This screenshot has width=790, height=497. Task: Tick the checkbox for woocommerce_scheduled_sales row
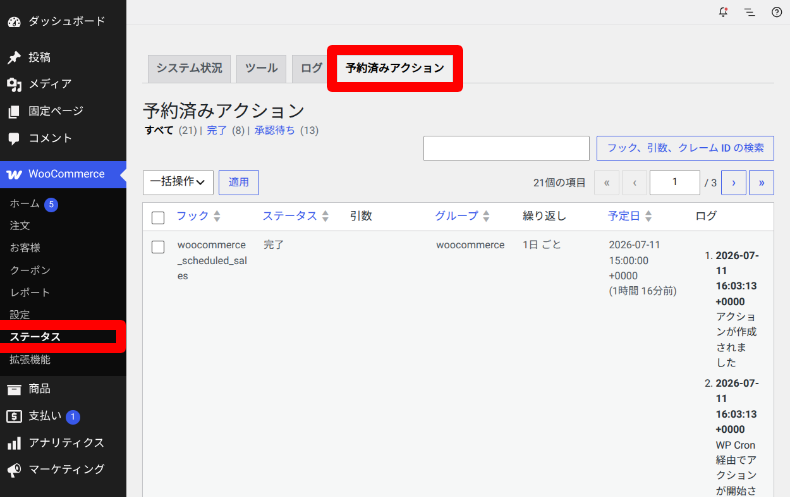coord(158,247)
